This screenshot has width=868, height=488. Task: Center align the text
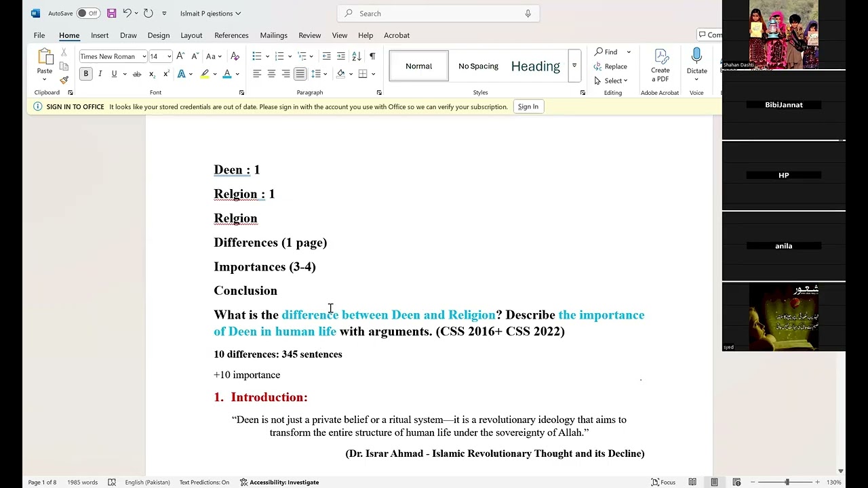(x=271, y=74)
